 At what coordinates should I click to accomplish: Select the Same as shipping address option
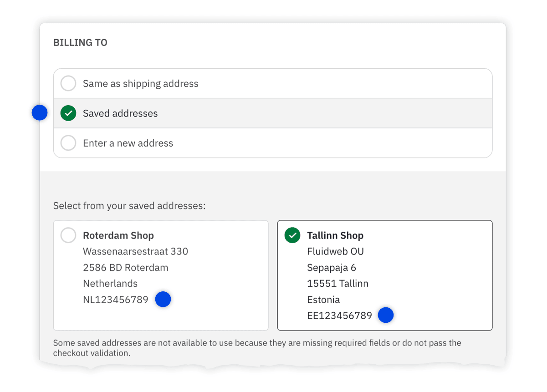coord(140,83)
